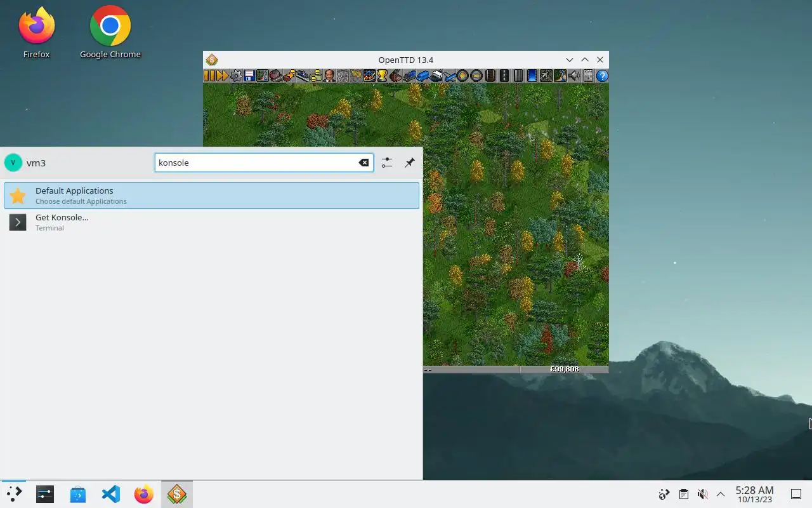Image resolution: width=812 pixels, height=508 pixels.
Task: Open the station list icon
Action: tap(303, 76)
